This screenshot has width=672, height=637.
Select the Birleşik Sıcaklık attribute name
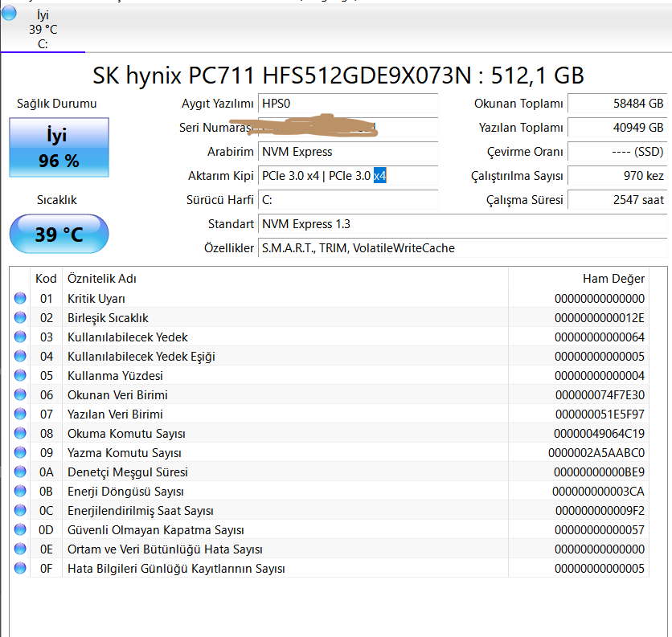tap(108, 318)
